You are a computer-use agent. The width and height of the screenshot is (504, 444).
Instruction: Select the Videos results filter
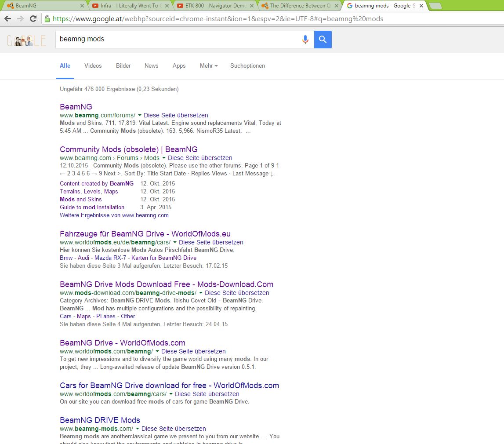point(93,66)
